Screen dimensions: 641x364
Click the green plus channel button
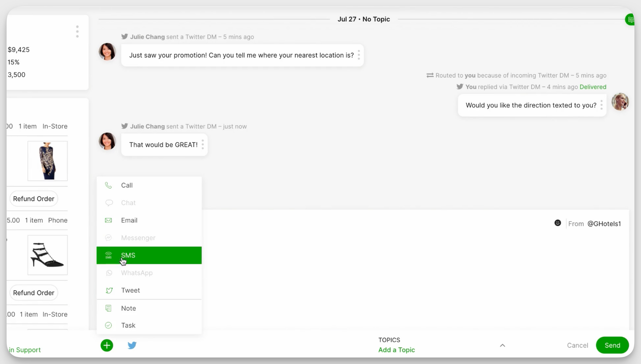click(x=107, y=345)
